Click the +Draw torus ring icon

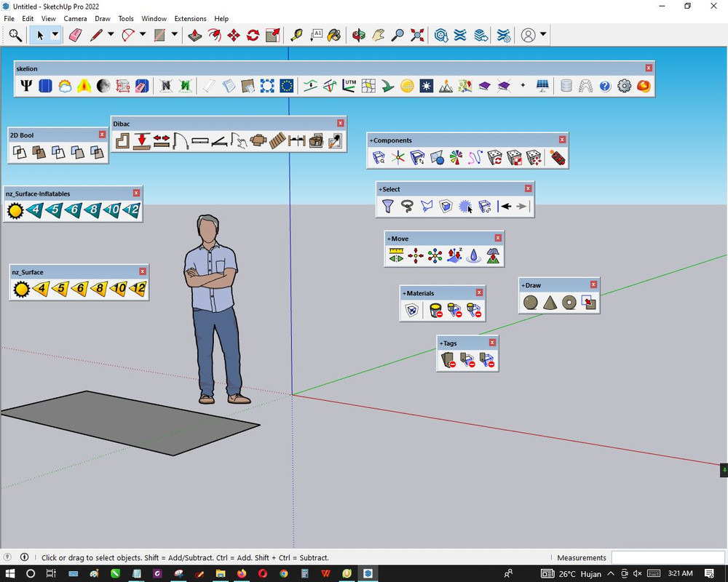point(569,303)
